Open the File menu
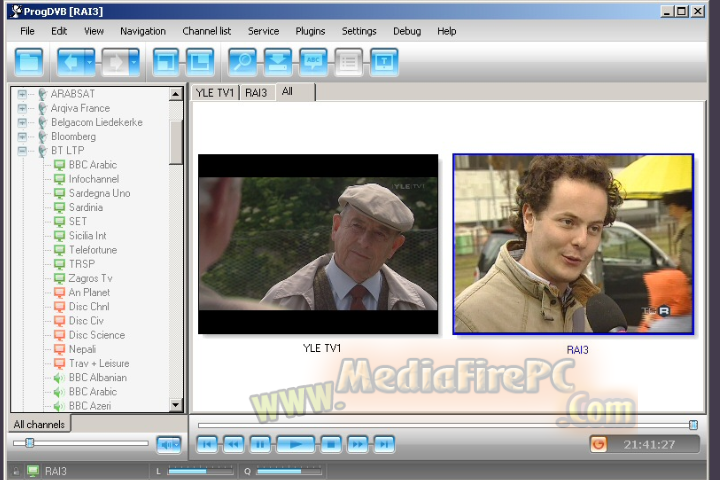 tap(27, 31)
